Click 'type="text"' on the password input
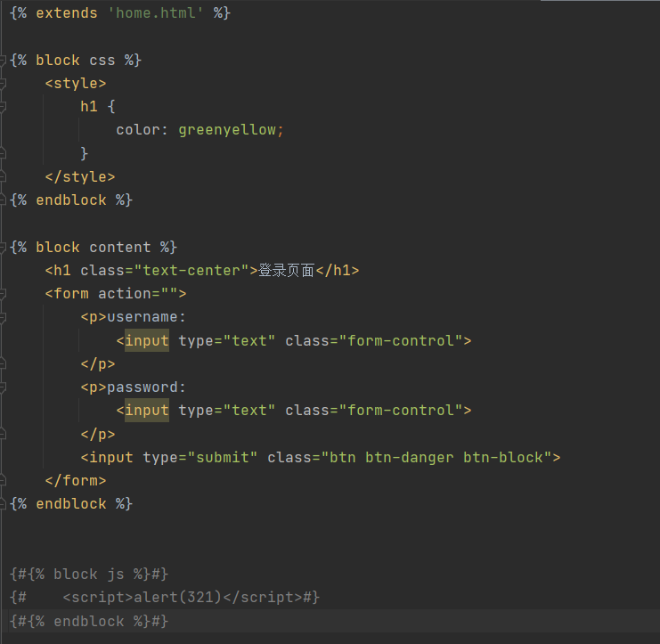This screenshot has width=660, height=644. 227,411
